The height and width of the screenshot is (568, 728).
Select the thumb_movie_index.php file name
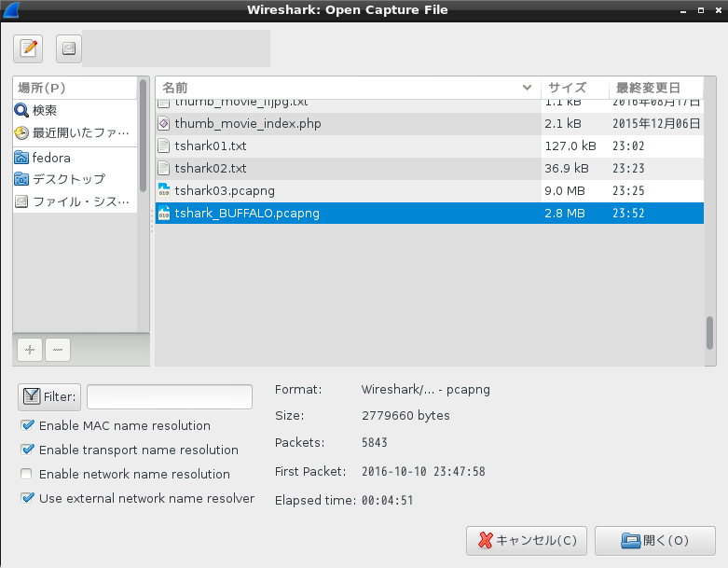[248, 123]
